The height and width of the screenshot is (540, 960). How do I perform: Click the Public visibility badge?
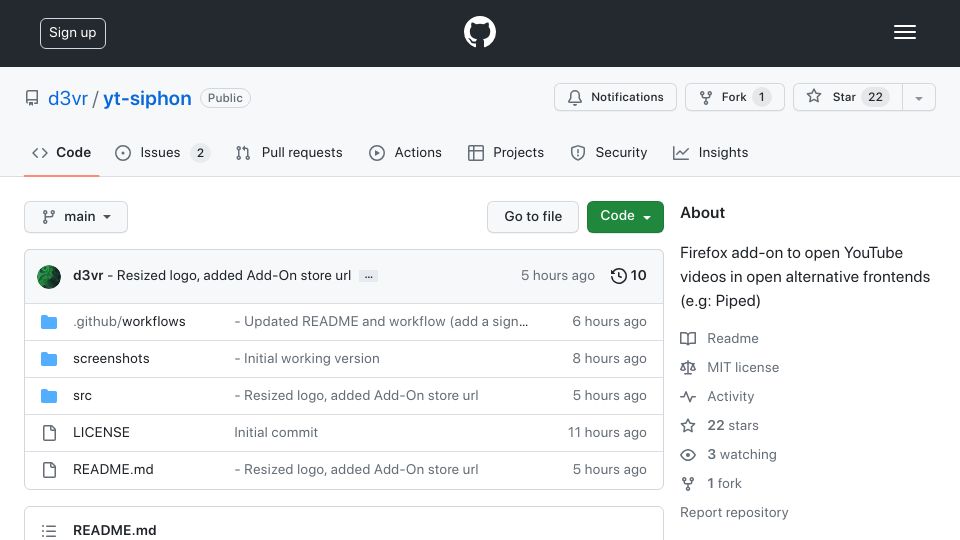point(225,98)
